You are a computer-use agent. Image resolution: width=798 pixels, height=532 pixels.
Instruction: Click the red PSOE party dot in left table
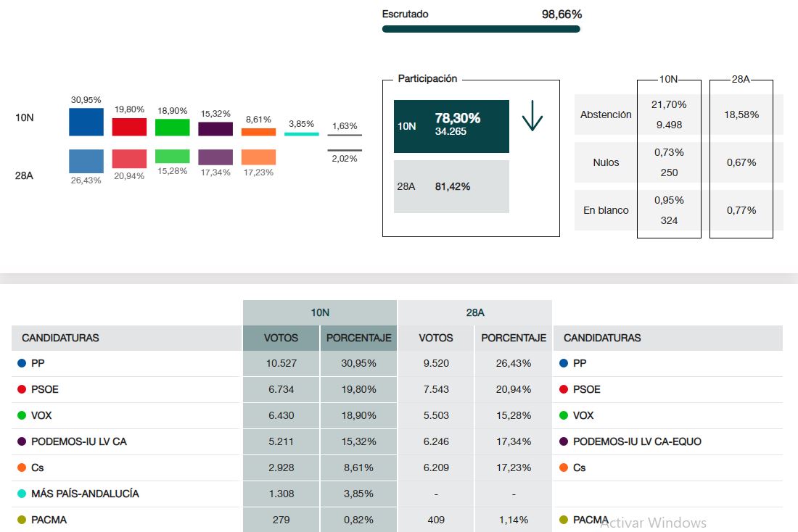[22, 389]
